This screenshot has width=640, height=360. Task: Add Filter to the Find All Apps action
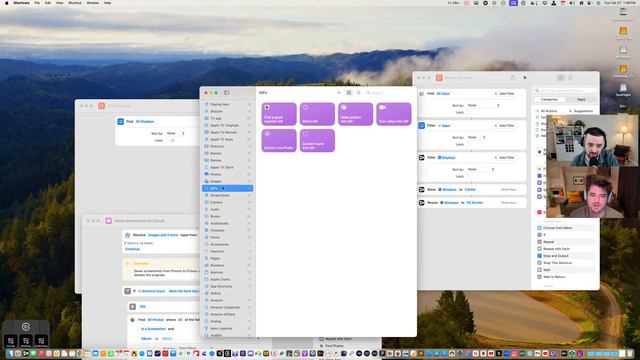(x=504, y=94)
